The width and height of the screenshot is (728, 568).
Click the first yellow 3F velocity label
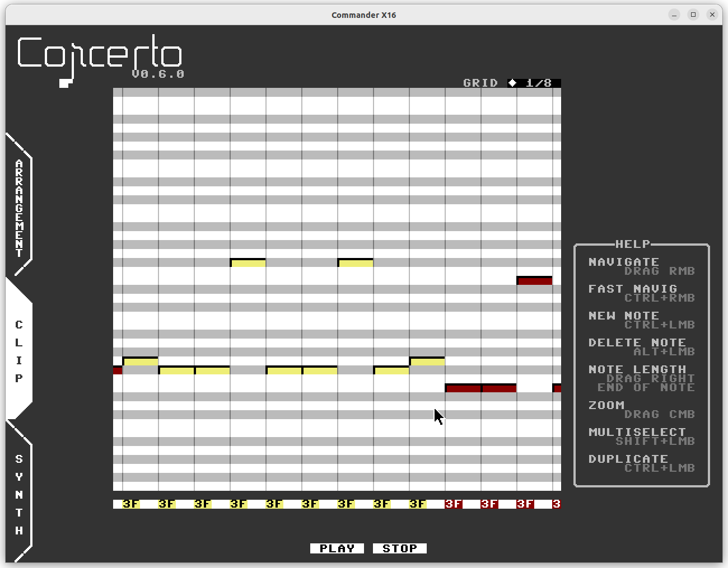coord(131,504)
